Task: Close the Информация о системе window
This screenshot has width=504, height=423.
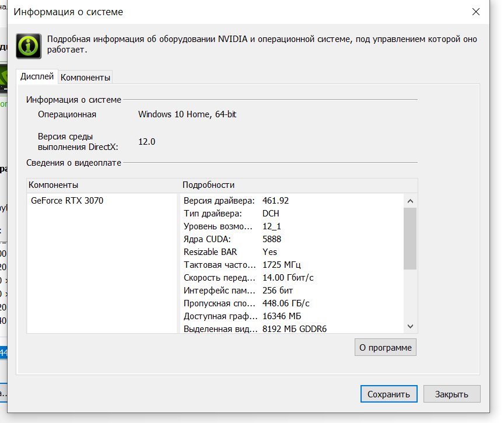Action: 476,12
